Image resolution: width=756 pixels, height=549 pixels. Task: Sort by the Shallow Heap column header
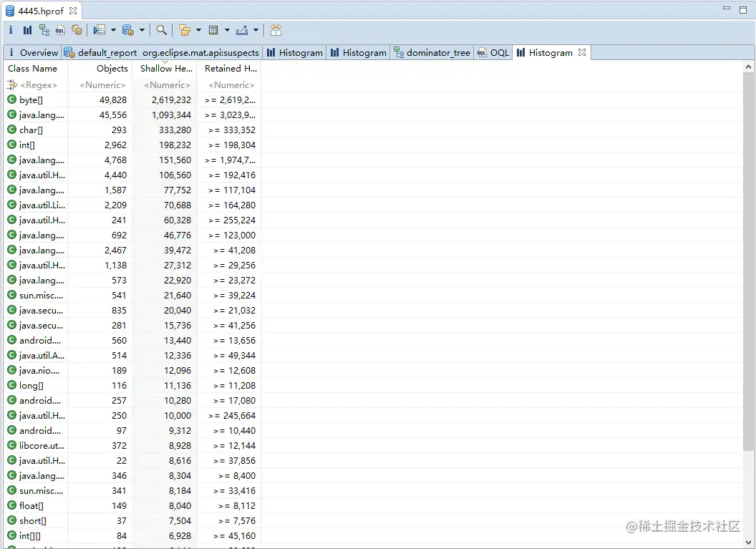tap(165, 69)
